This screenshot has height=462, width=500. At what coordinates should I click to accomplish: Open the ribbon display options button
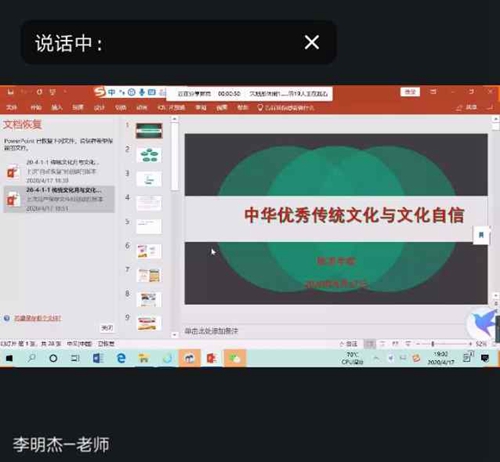[x=433, y=92]
